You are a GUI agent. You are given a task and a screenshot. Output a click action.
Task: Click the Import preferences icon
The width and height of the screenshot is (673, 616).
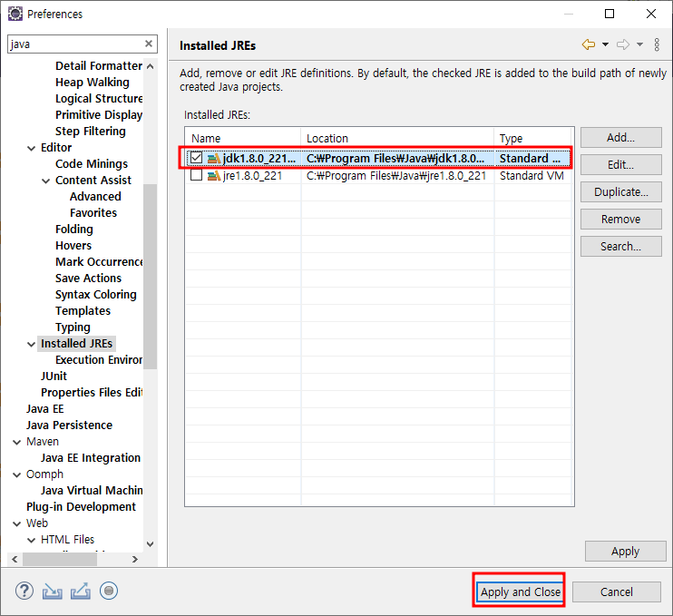point(52,592)
